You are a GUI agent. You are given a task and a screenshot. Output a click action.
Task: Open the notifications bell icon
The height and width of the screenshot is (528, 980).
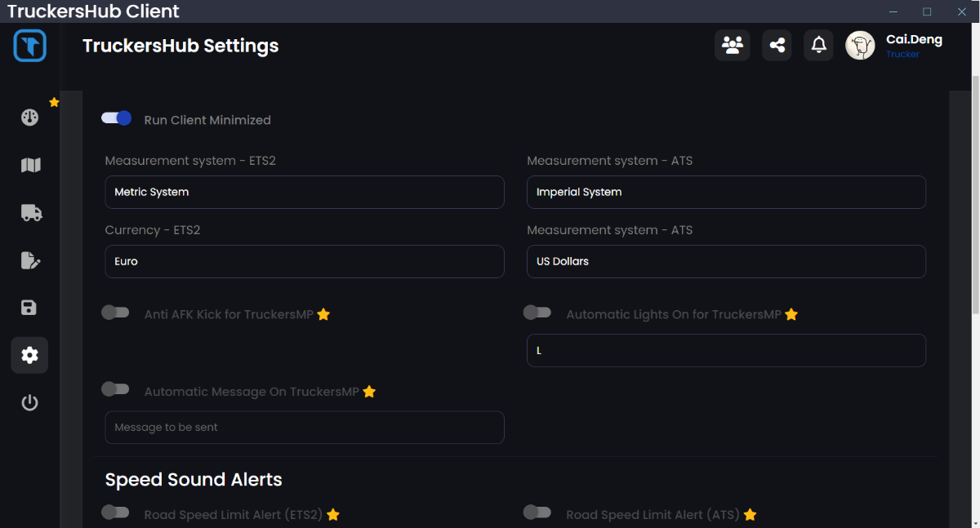coord(819,46)
